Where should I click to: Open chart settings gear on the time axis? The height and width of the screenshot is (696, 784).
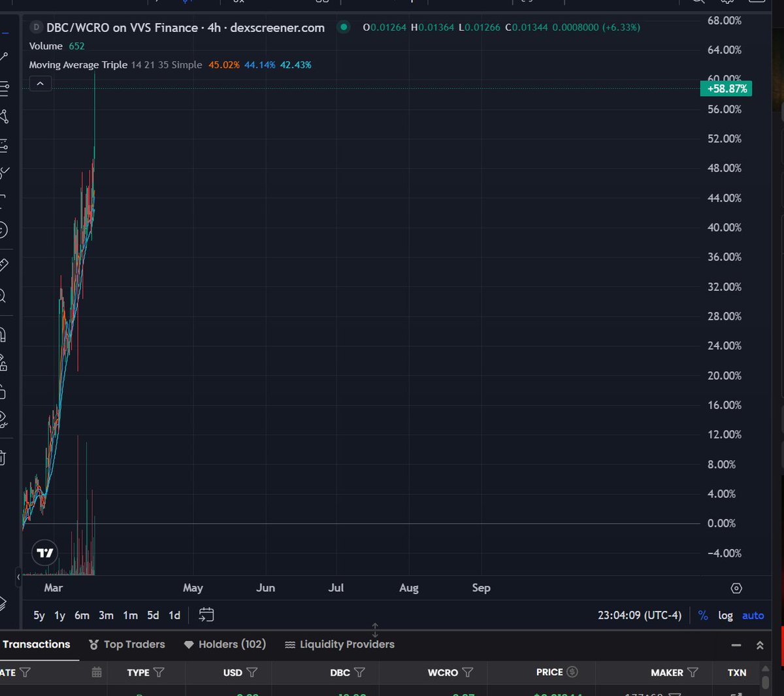point(736,588)
